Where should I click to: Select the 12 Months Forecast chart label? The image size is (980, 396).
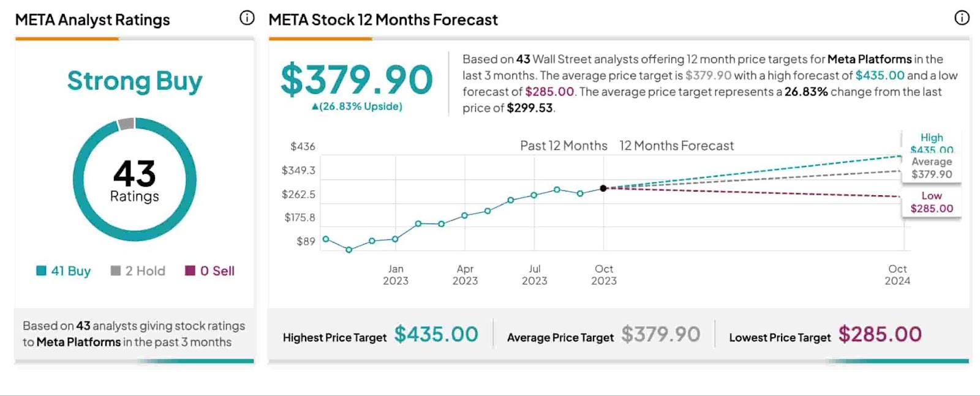point(676,146)
